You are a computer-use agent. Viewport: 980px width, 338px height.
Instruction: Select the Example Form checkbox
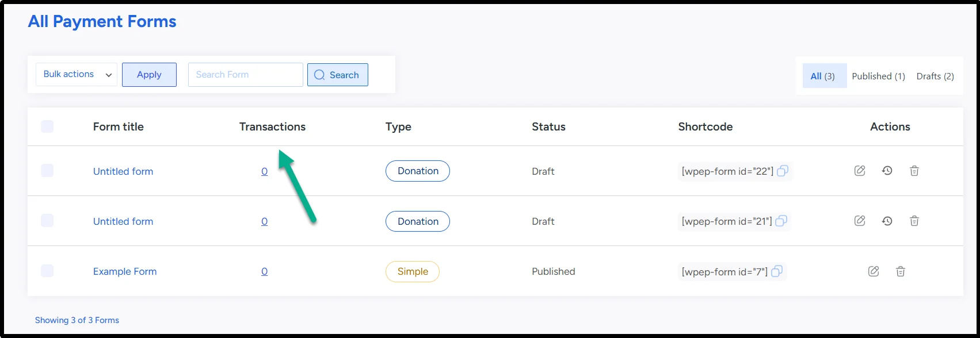click(x=47, y=271)
